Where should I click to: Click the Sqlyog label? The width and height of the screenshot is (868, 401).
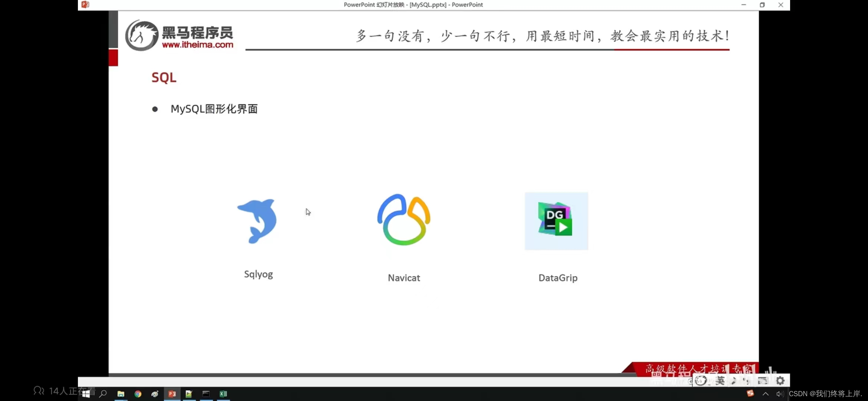click(x=259, y=274)
